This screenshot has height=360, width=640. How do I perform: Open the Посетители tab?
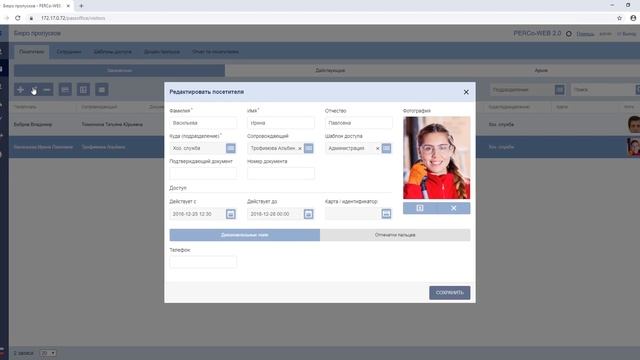(x=31, y=52)
